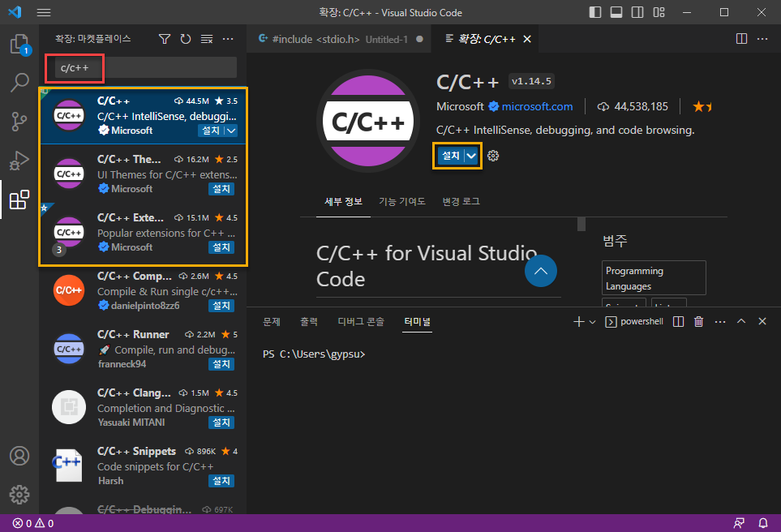
Task: Open install dropdown arrow on detail page
Action: tap(471, 156)
